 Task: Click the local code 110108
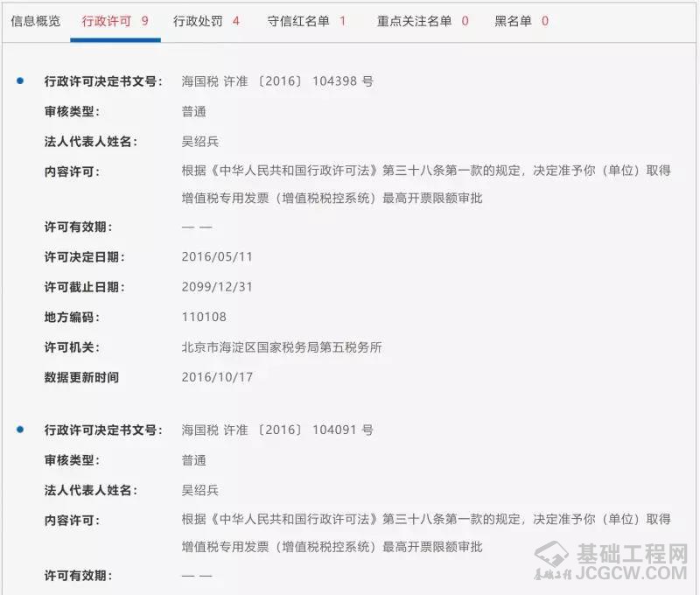(x=204, y=318)
